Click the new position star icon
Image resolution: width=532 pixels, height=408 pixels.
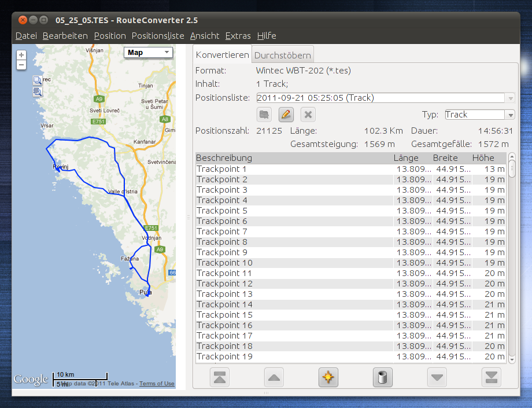[329, 378]
